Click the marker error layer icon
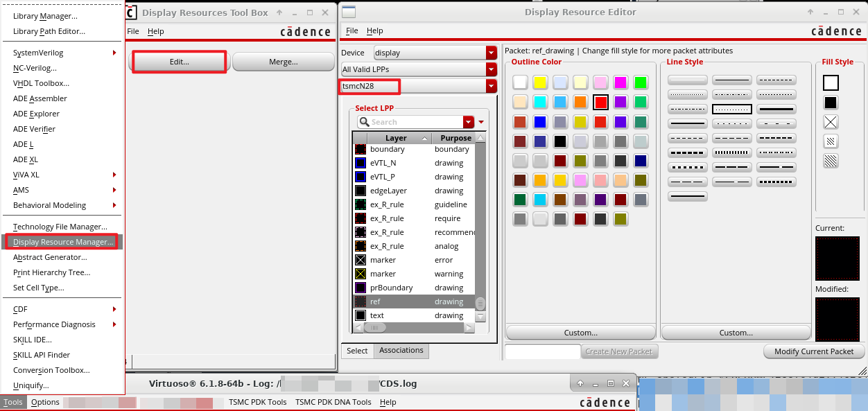Viewport: 868px width, 411px height. pos(361,260)
